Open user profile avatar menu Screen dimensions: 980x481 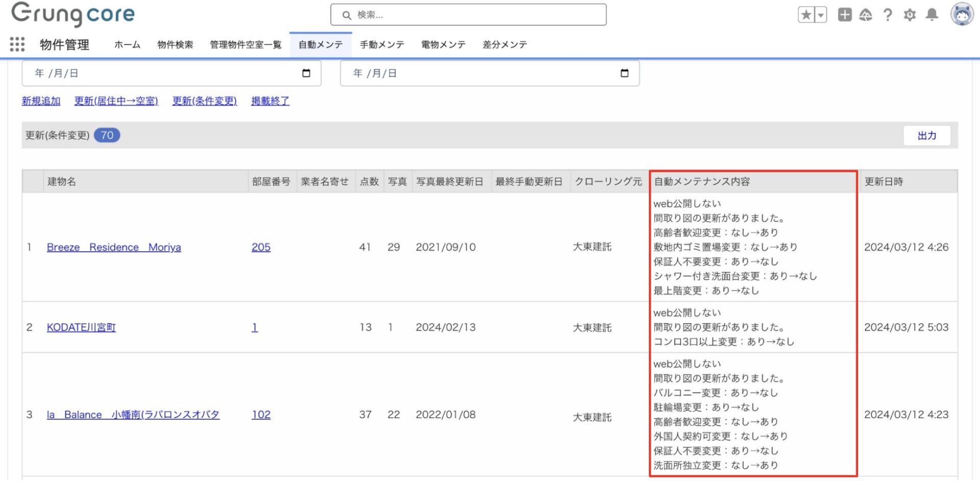(962, 14)
